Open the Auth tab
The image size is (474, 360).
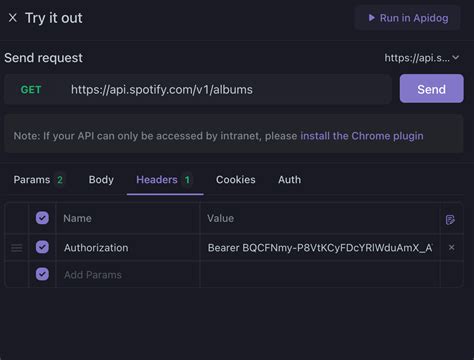coord(289,180)
